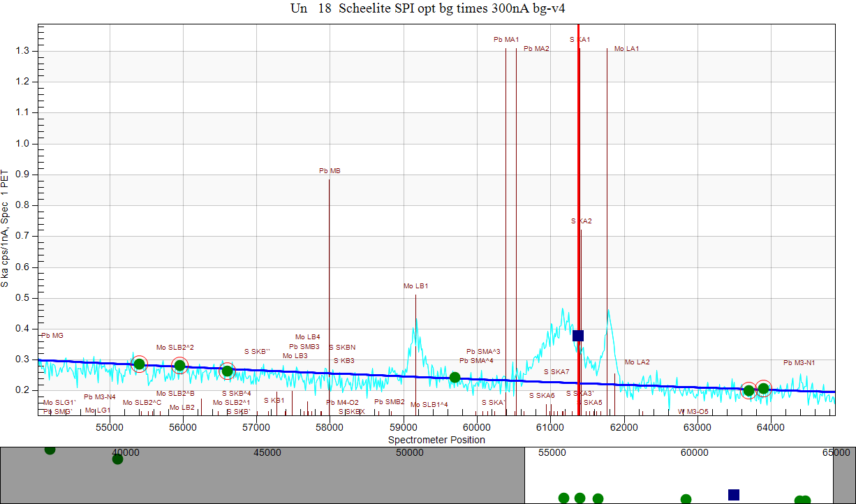The image size is (856, 504).
Task: Click the Pb MB line label
Action: (x=330, y=171)
